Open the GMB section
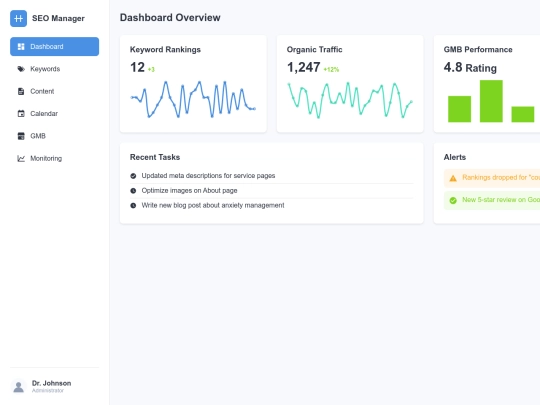 [54, 136]
